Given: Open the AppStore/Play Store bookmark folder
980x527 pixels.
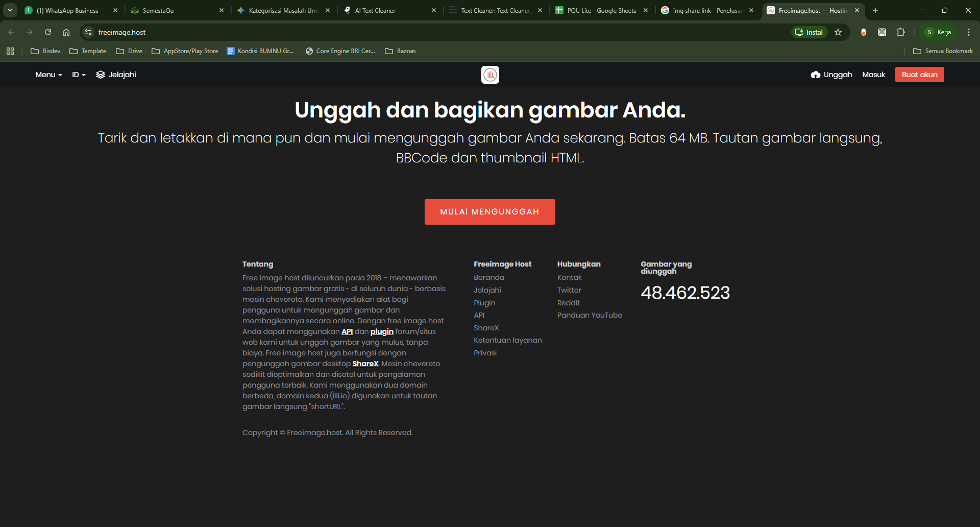Looking at the screenshot, I should 185,51.
